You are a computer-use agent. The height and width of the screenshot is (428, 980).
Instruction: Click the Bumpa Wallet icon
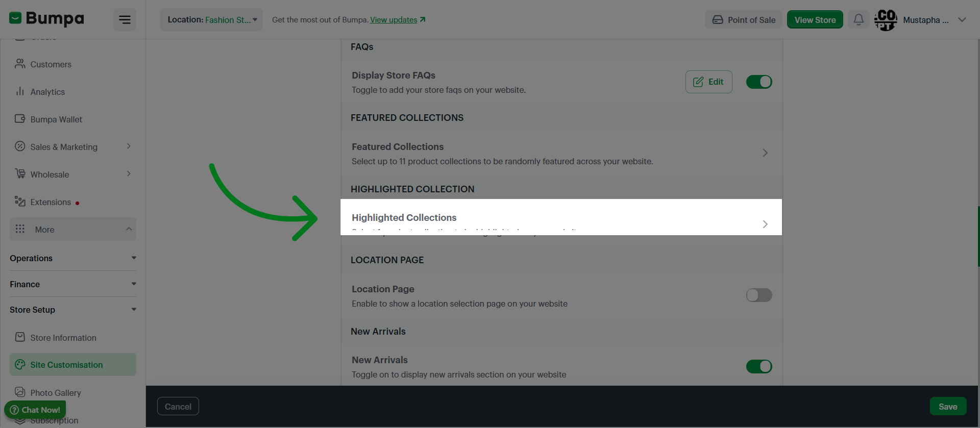pyautogui.click(x=20, y=119)
